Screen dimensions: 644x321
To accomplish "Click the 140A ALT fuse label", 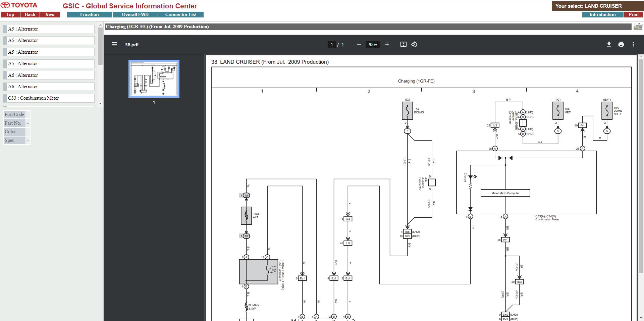I will [256, 216].
